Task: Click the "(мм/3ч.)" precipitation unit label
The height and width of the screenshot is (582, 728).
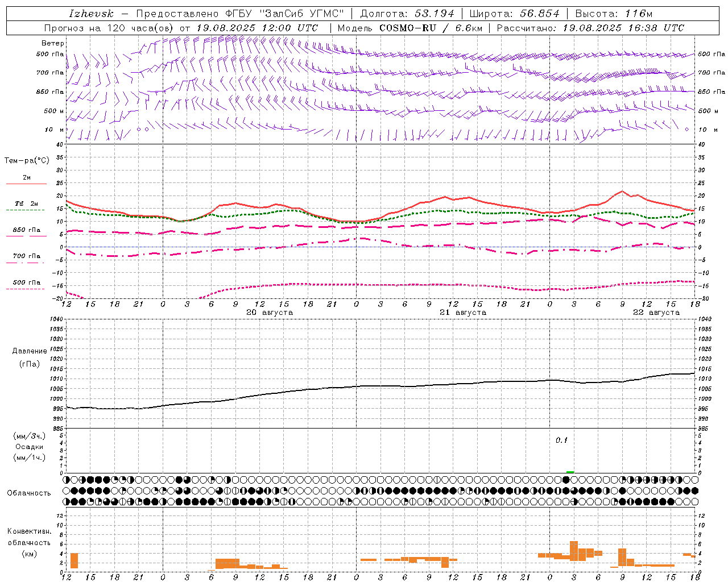Action: pyautogui.click(x=30, y=436)
